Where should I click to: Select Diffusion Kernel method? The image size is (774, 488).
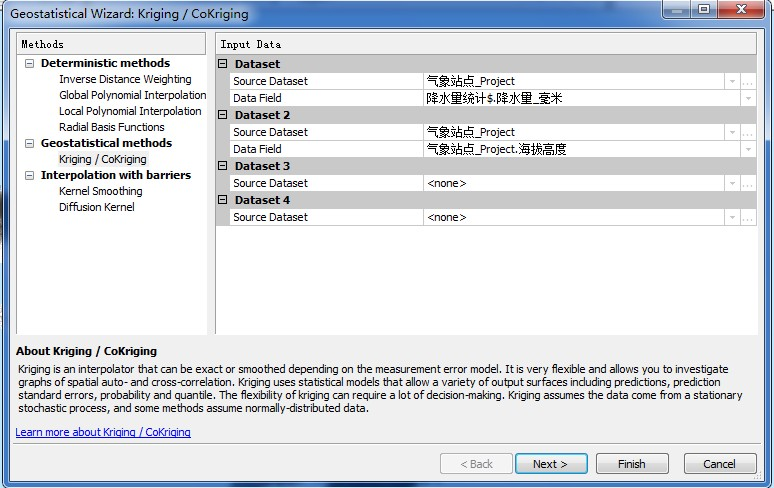click(x=96, y=208)
